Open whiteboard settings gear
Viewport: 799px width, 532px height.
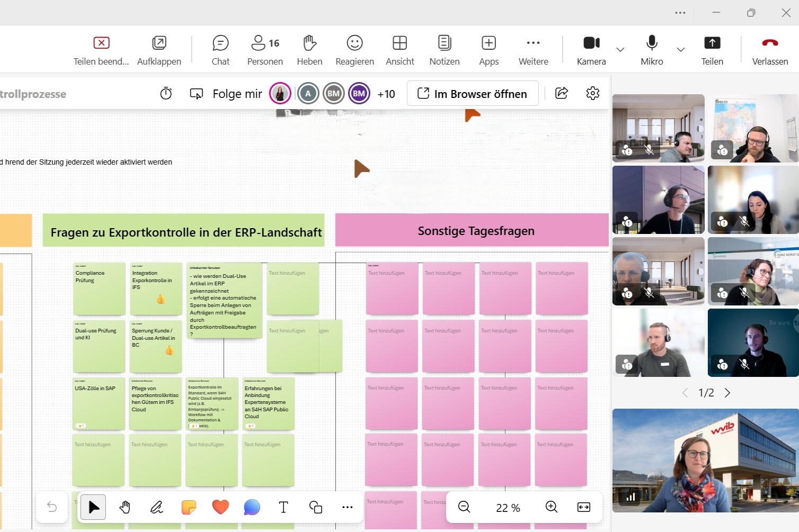(592, 93)
